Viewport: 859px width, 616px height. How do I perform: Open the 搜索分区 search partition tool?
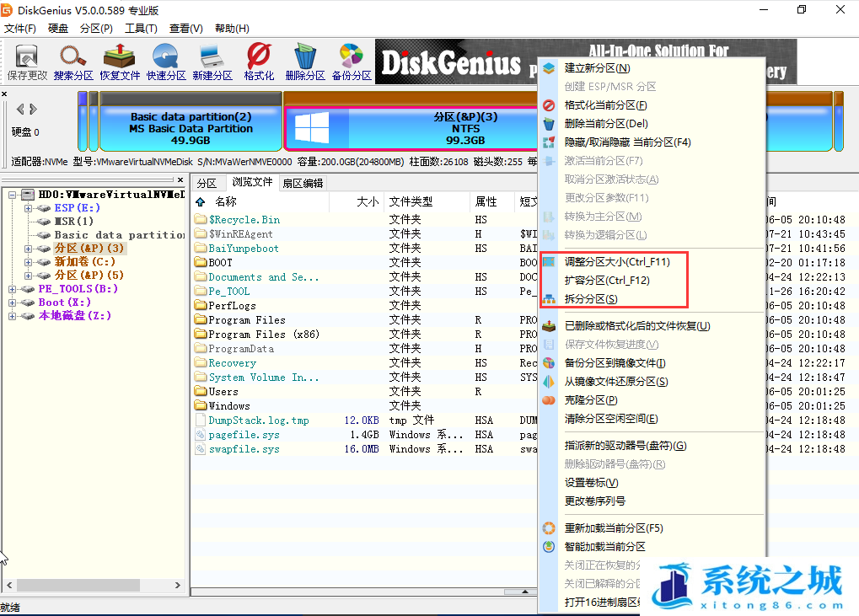[x=72, y=62]
